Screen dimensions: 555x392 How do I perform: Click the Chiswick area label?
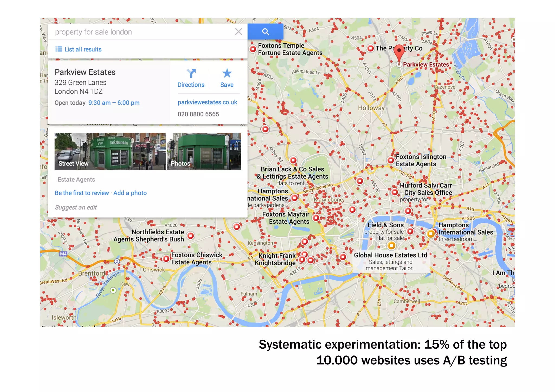(154, 270)
